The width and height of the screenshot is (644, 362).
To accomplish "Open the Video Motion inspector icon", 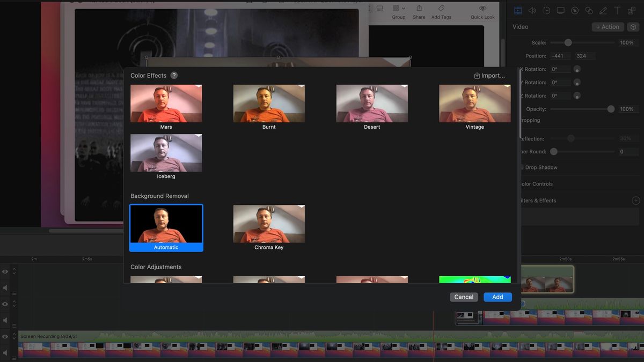I will (546, 10).
